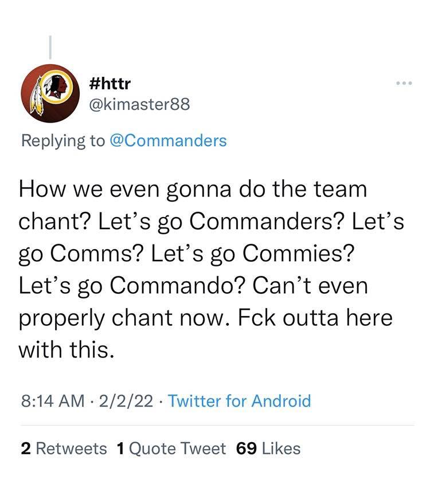Show the 69 Likes list
This screenshot has width=430, height=504.
point(268,448)
